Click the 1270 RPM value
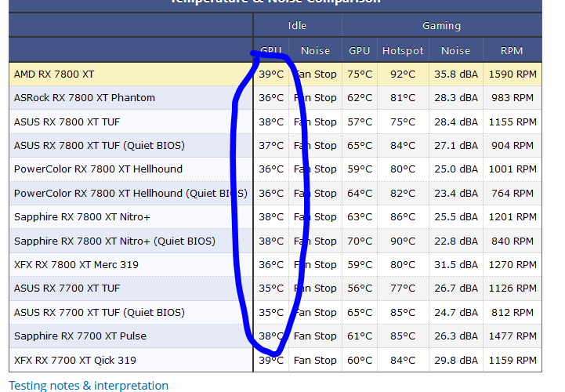Image resolution: width=565 pixels, height=392 pixels. (512, 265)
